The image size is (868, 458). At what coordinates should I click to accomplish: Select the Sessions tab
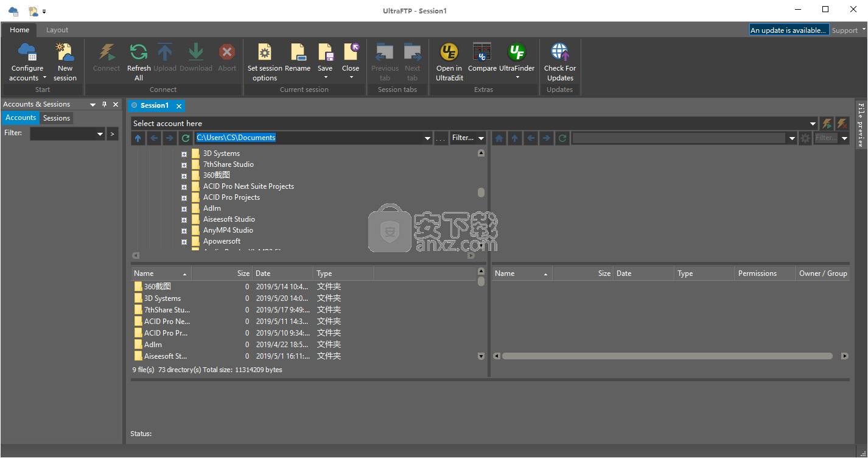tap(57, 118)
